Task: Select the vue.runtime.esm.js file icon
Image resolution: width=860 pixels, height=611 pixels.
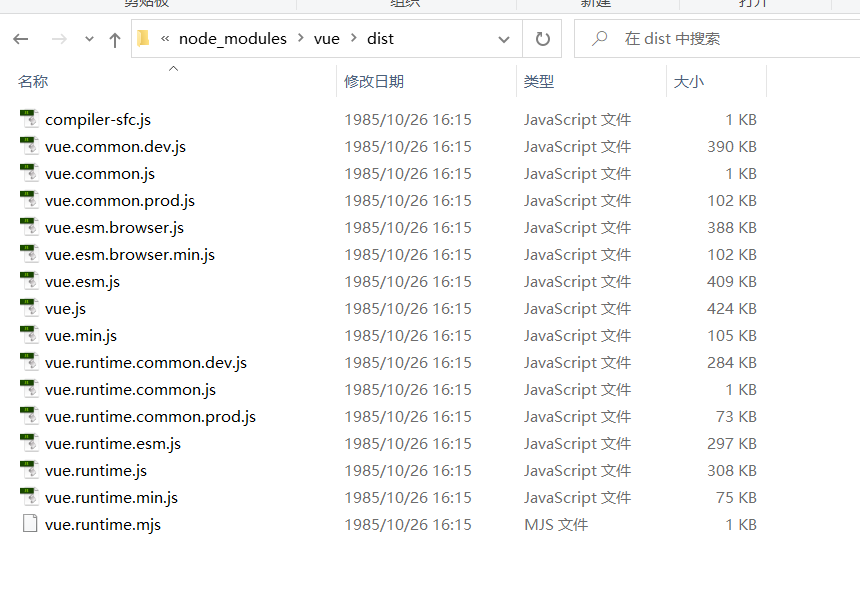Action: (29, 443)
